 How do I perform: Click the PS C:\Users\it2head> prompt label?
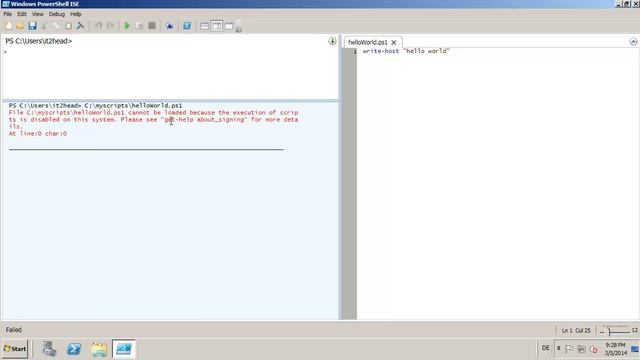pyautogui.click(x=38, y=41)
